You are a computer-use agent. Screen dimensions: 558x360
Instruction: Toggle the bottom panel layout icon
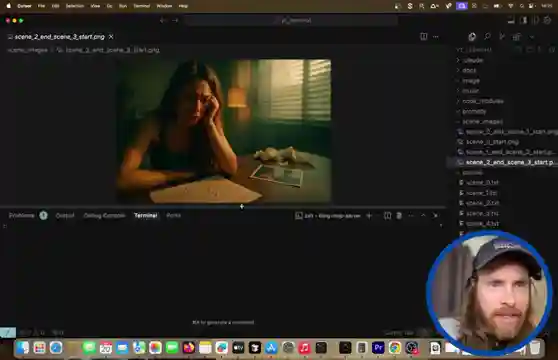coord(512,20)
